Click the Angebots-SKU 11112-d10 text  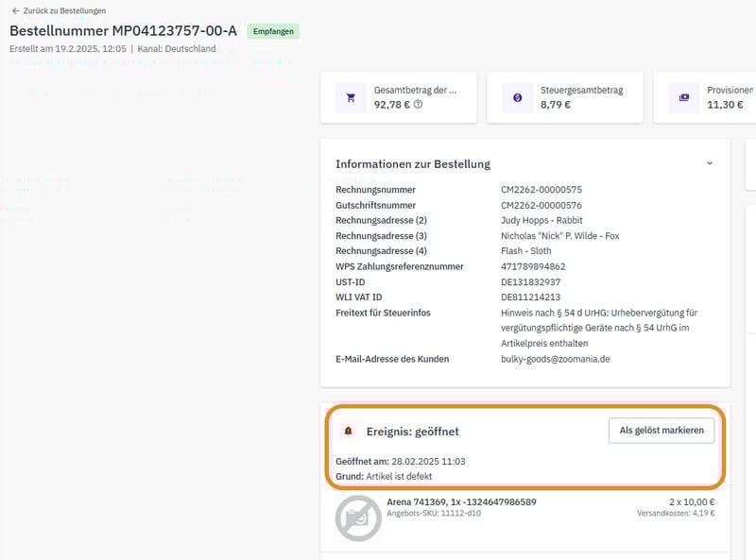point(434,514)
